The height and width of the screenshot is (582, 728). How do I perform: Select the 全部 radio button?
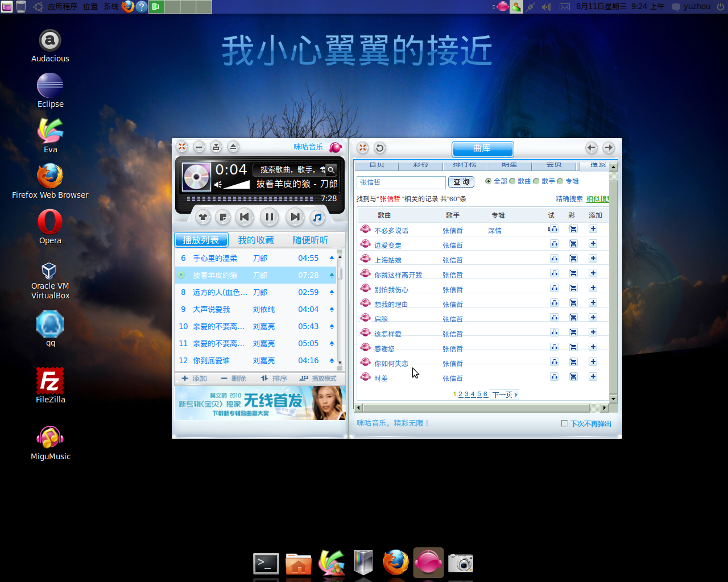point(488,181)
